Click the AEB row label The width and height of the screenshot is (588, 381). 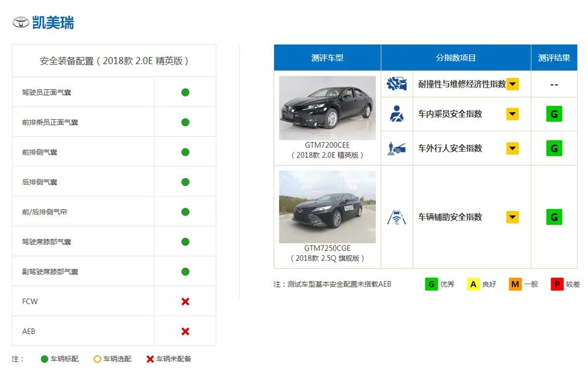coord(28,331)
